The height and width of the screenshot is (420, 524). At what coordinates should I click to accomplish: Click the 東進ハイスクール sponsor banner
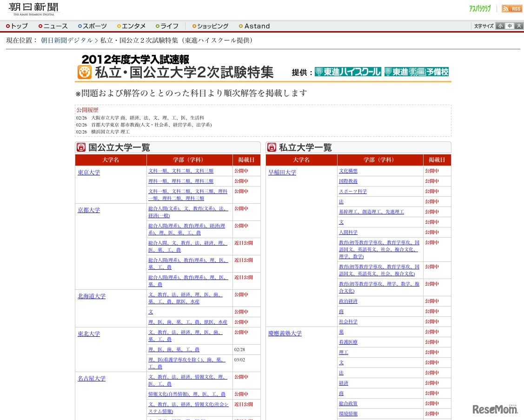348,72
